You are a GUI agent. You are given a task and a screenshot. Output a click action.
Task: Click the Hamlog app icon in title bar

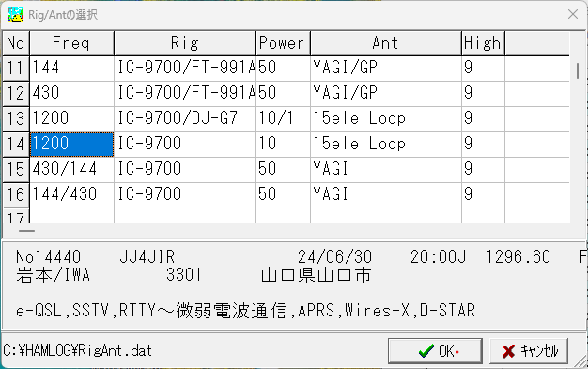[x=16, y=14]
